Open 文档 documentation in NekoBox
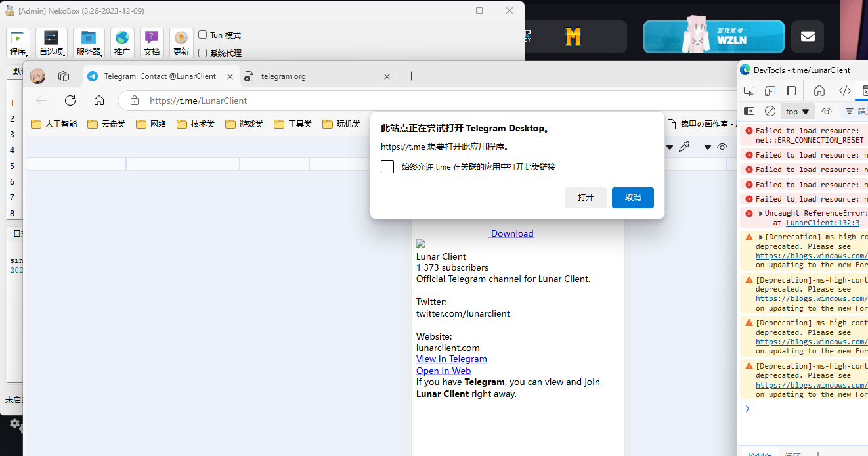868x456 pixels. (x=152, y=43)
